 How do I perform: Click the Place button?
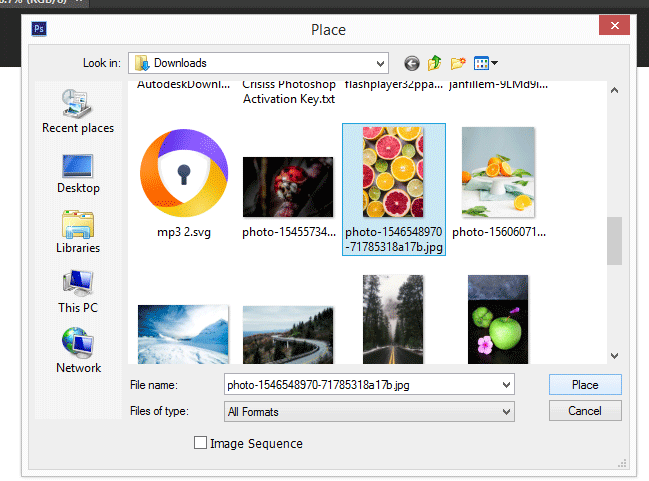[585, 385]
